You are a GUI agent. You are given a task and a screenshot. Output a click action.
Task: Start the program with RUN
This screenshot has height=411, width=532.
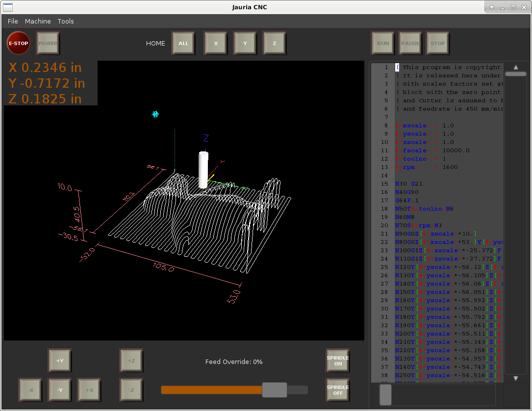click(383, 43)
